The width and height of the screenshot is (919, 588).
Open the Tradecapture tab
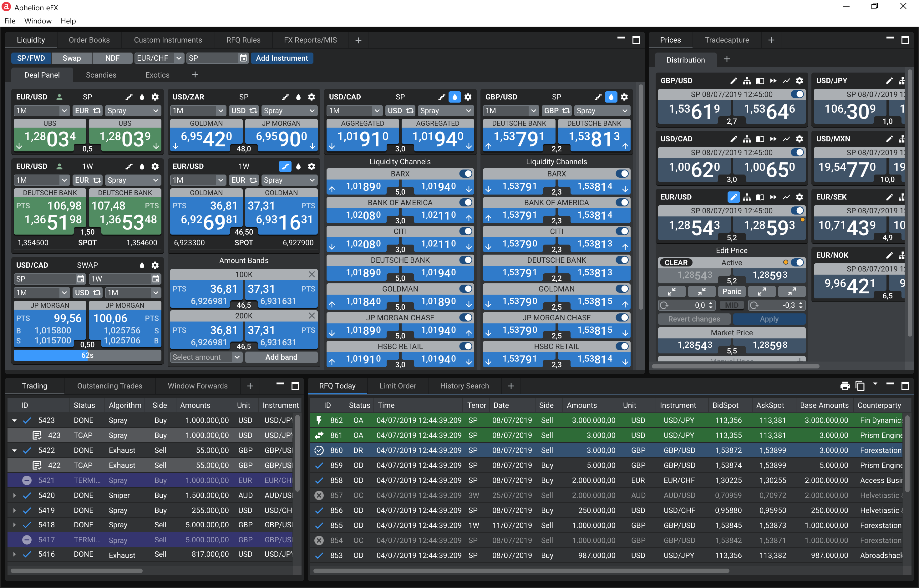pyautogui.click(x=727, y=40)
